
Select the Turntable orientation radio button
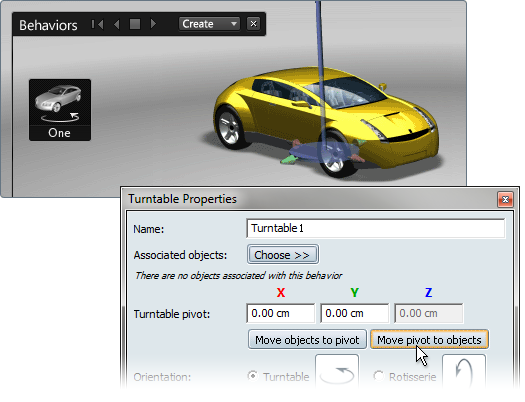[253, 376]
